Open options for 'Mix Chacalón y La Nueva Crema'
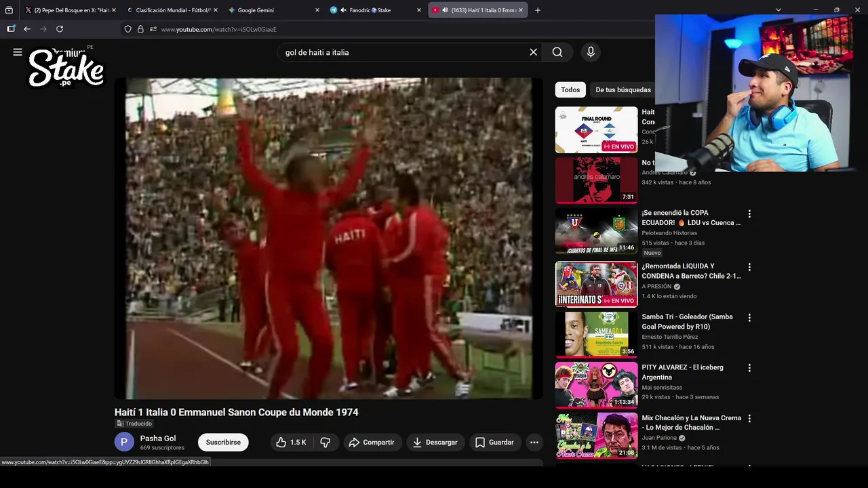 pos(749,419)
